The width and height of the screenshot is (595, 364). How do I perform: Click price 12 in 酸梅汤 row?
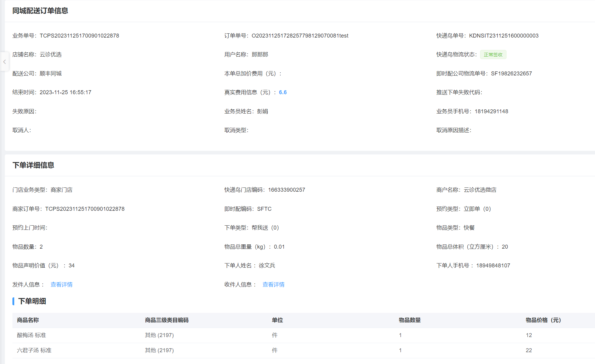click(x=529, y=335)
